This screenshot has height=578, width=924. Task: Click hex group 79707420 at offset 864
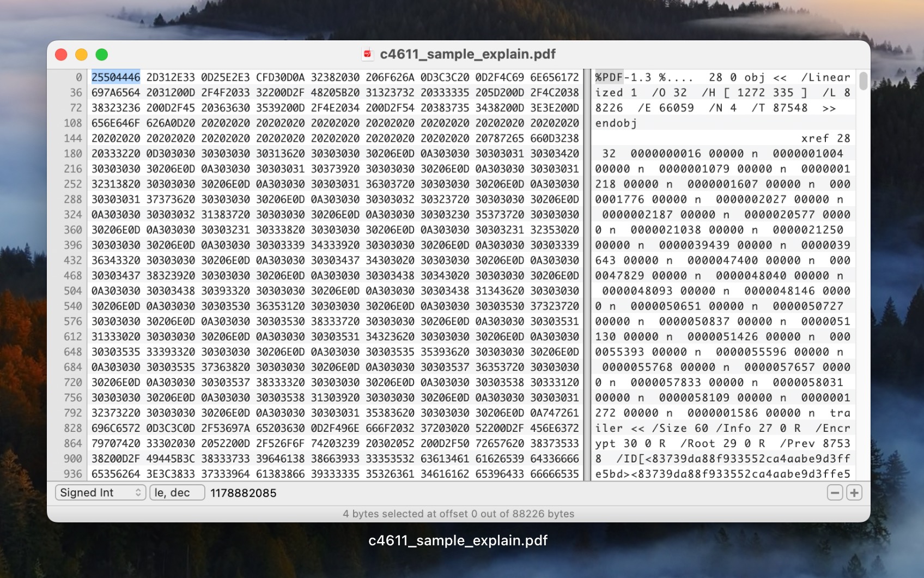[115, 444]
